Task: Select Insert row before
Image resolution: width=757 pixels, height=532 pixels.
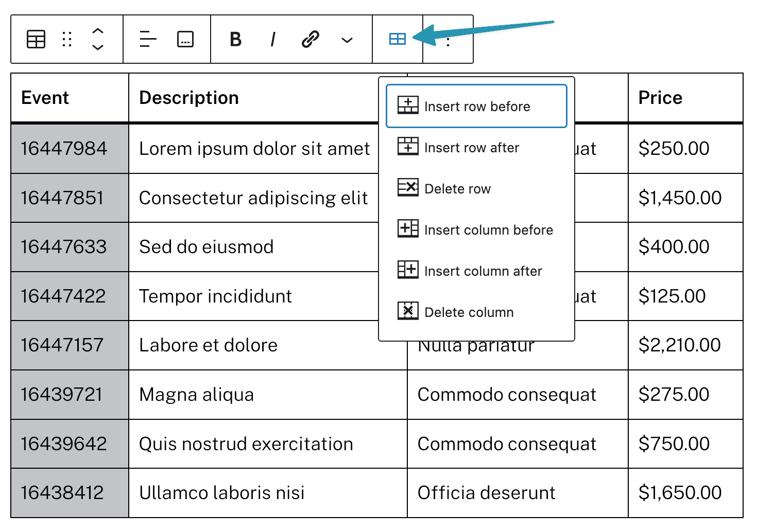Action: [477, 106]
